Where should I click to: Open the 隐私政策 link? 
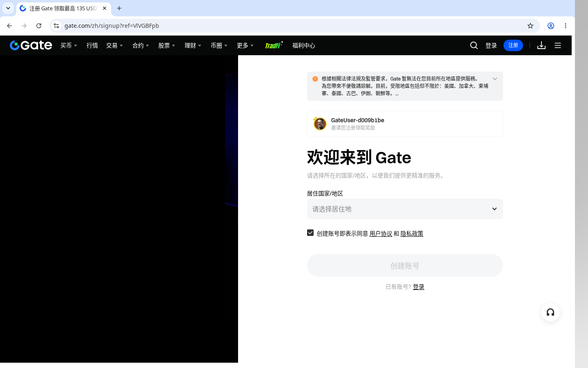[412, 233]
